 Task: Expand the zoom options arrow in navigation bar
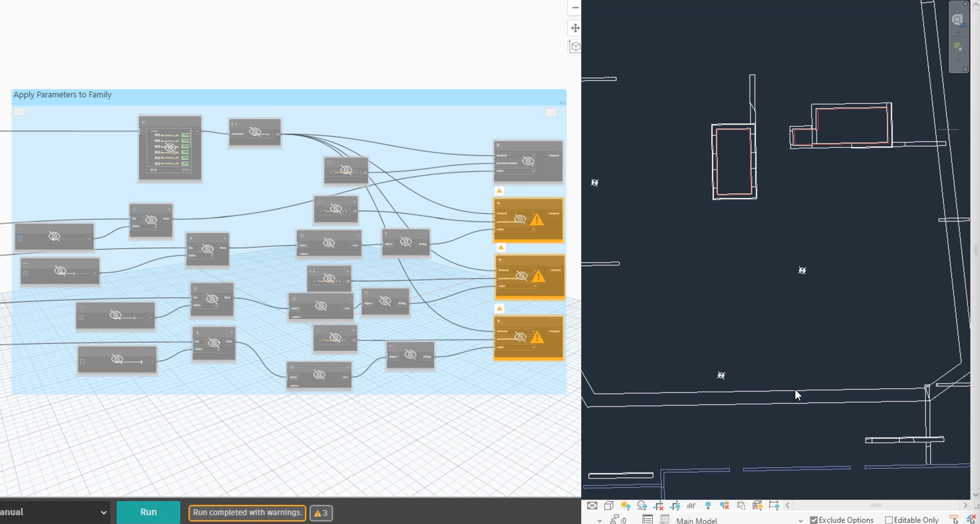point(958,59)
